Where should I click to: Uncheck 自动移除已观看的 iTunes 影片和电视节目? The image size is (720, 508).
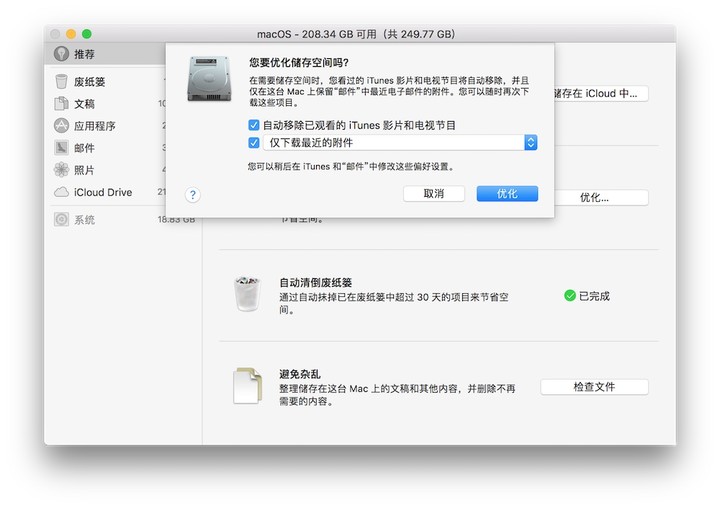(x=254, y=126)
